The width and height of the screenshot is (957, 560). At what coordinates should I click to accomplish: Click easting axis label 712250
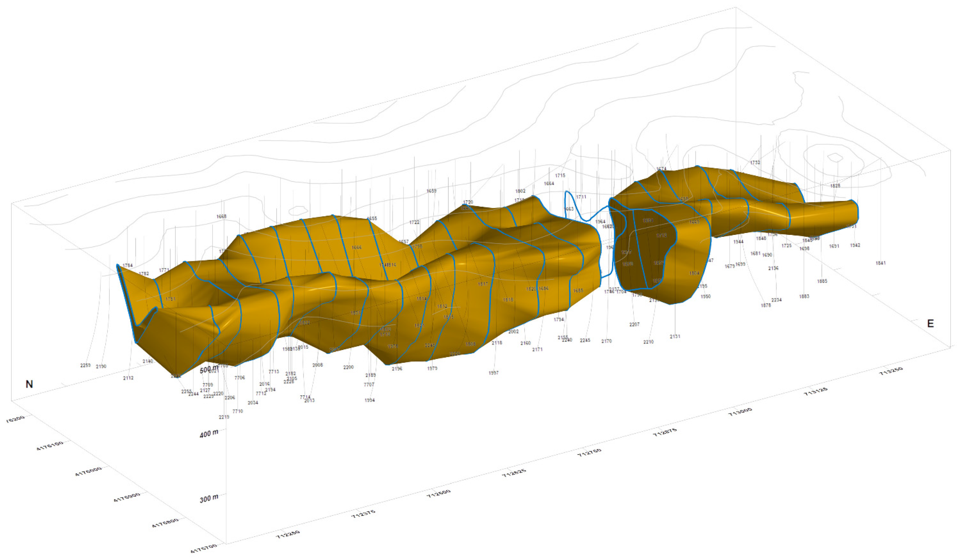click(x=288, y=534)
